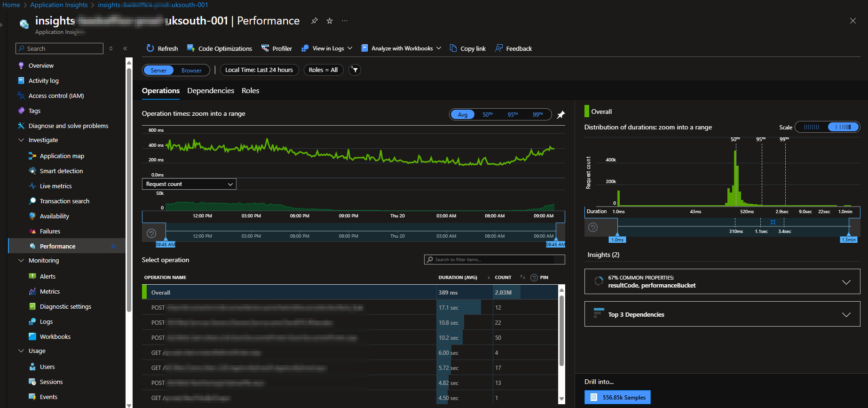Open 556.85k Samples drill-in

617,397
